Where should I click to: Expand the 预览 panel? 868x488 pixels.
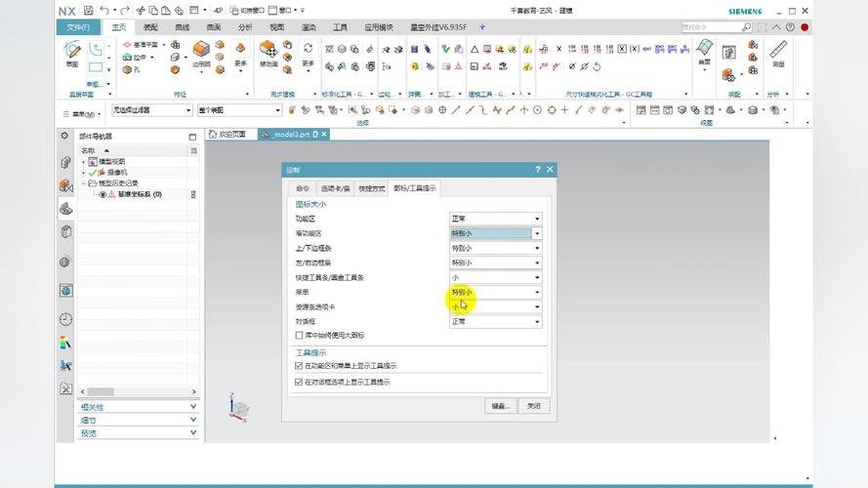[138, 433]
